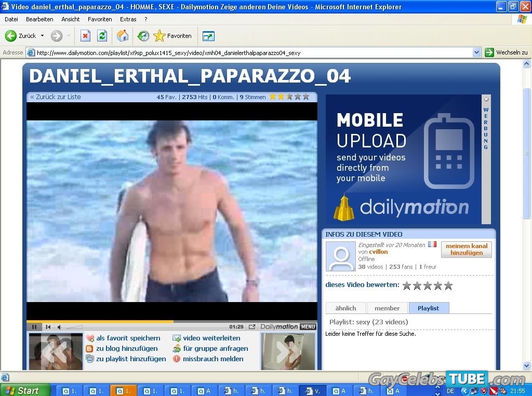532x396 pixels.
Task: Open the Ansicht menu
Action: pos(71,19)
